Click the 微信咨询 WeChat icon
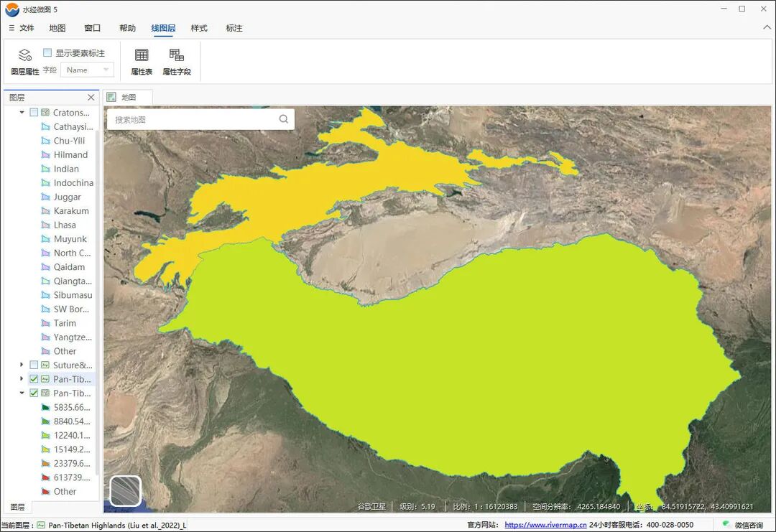 pyautogui.click(x=726, y=524)
